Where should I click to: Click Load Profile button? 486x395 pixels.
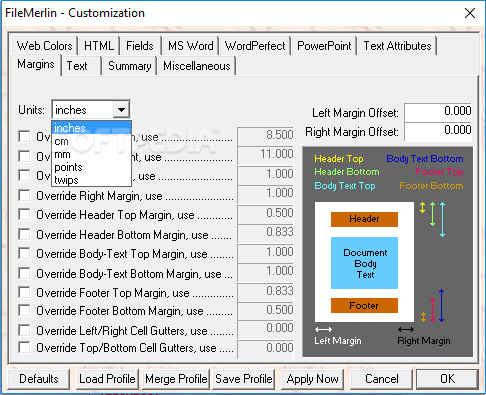point(107,379)
